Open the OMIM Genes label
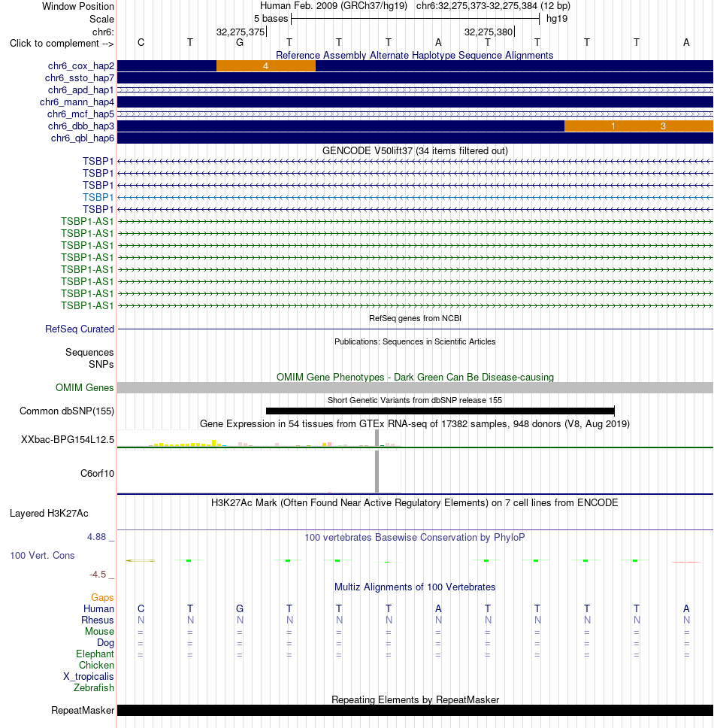This screenshot has width=714, height=728. point(84,387)
